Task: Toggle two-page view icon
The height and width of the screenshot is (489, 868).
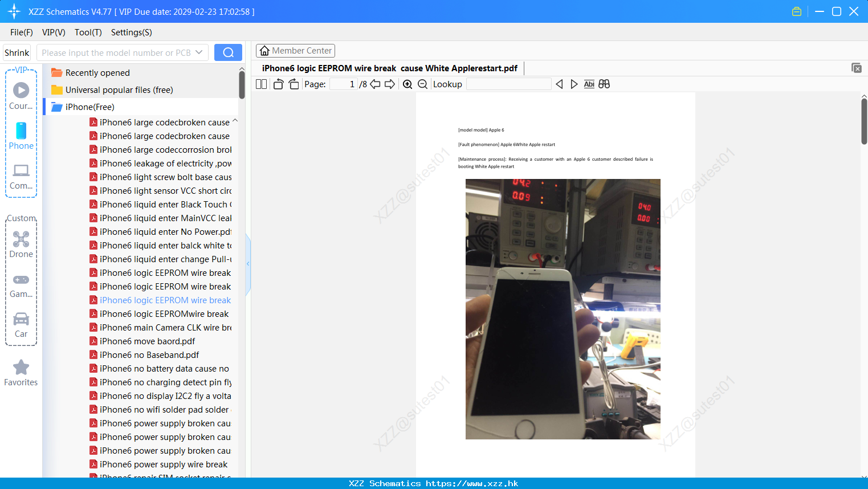Action: [262, 84]
